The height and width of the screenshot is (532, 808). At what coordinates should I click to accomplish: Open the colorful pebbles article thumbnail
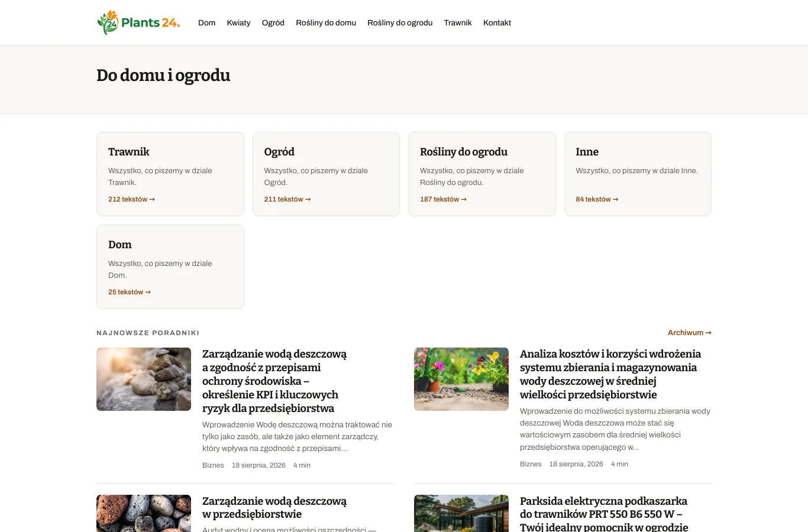click(144, 513)
